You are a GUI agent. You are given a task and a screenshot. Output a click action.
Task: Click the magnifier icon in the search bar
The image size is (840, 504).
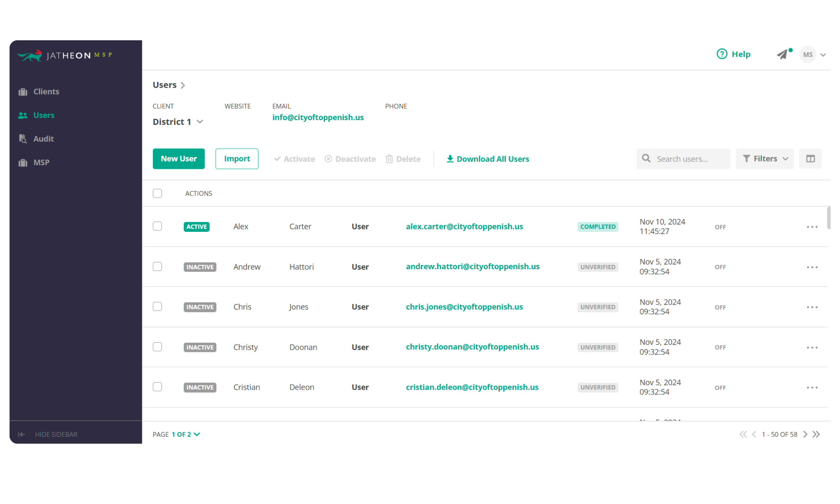tap(646, 158)
